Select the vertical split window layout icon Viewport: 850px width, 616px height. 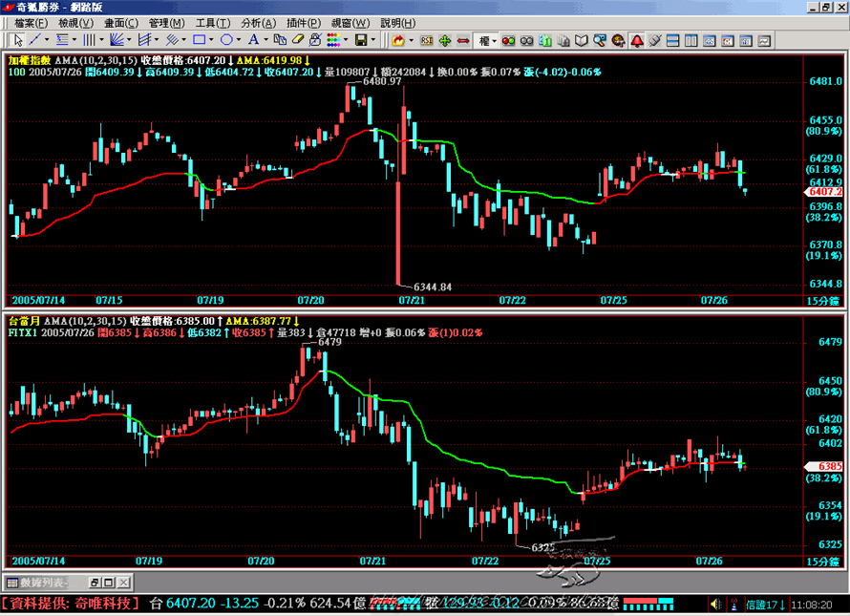coord(691,40)
